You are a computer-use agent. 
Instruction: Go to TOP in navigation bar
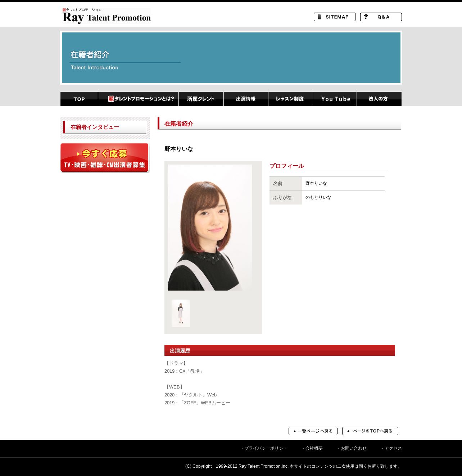pyautogui.click(x=79, y=99)
